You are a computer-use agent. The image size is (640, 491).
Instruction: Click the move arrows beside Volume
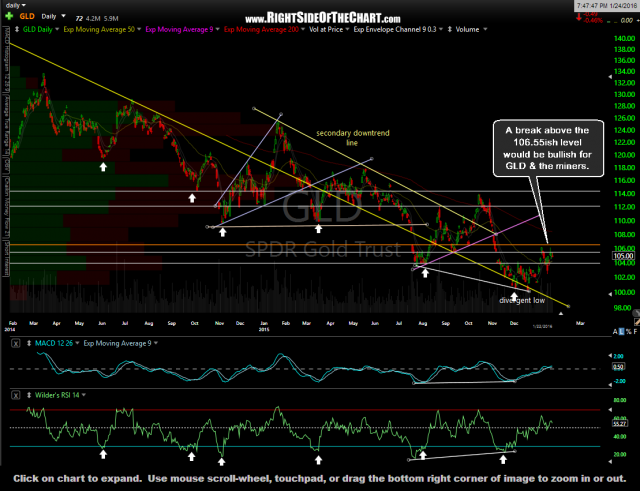(x=449, y=29)
